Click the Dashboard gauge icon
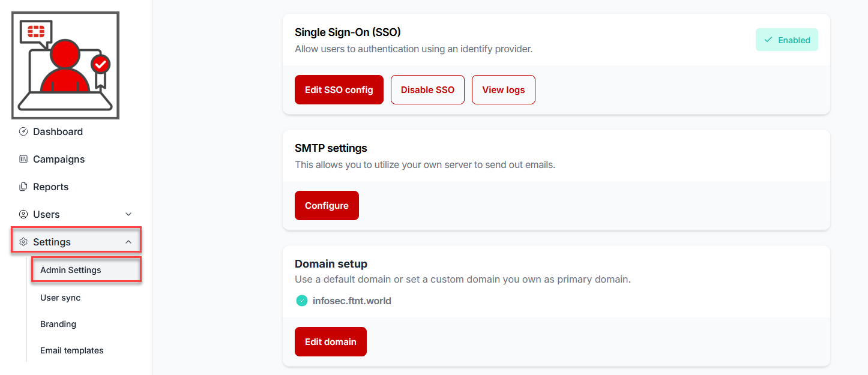Image resolution: width=868 pixels, height=375 pixels. (23, 131)
